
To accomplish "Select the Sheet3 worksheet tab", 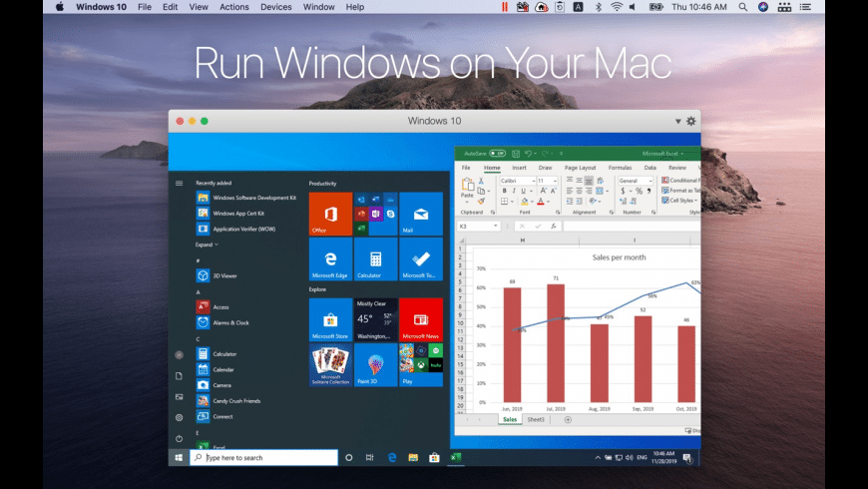I will point(536,420).
